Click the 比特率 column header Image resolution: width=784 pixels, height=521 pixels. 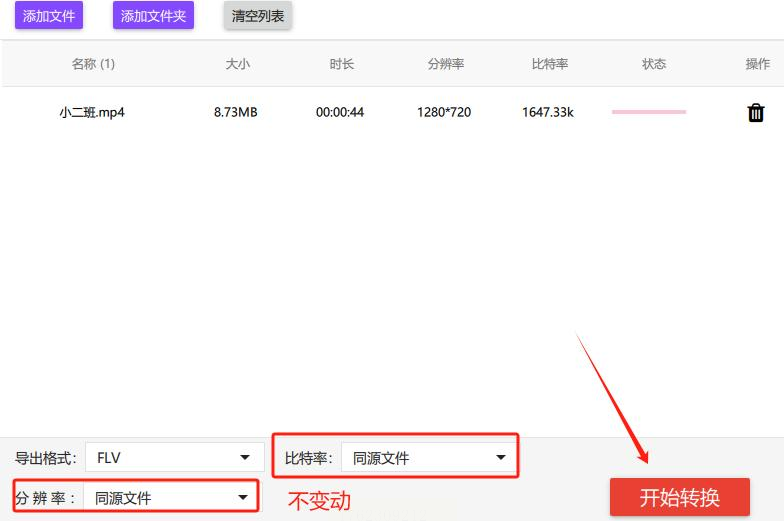[550, 64]
